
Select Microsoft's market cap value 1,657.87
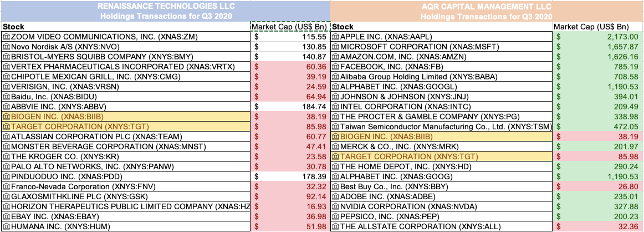(598, 47)
